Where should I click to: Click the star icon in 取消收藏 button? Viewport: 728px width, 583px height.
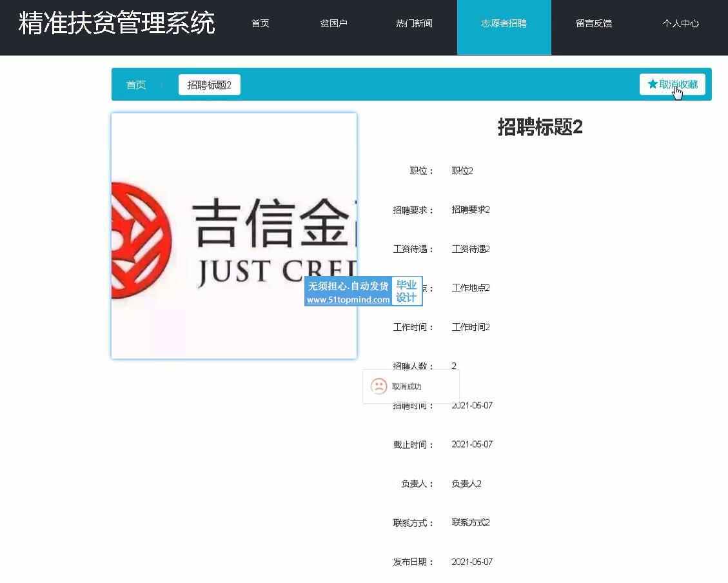[x=653, y=84]
